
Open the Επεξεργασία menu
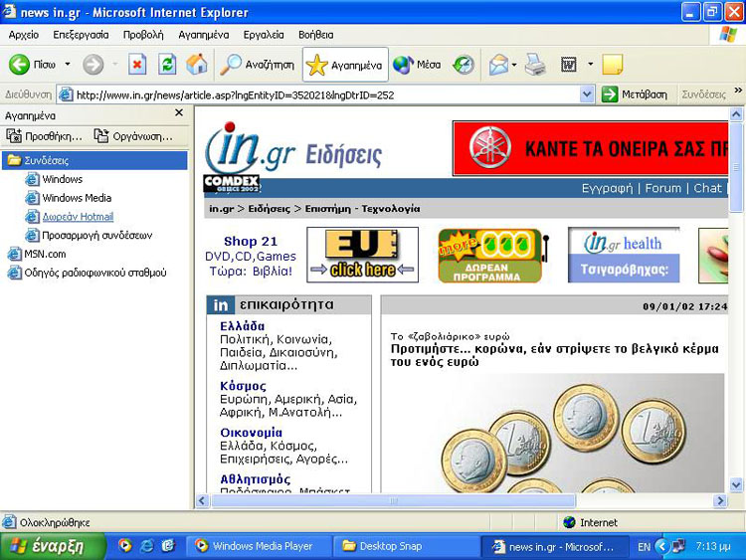81,35
